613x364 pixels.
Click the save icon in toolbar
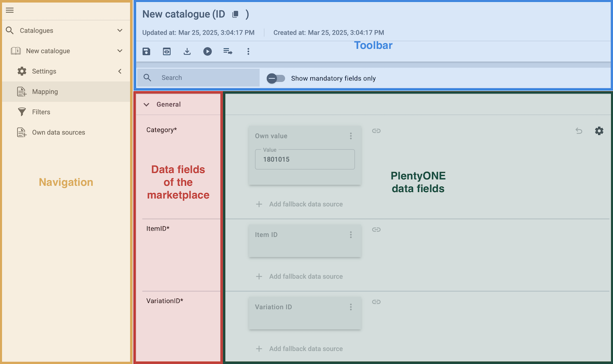tap(147, 51)
